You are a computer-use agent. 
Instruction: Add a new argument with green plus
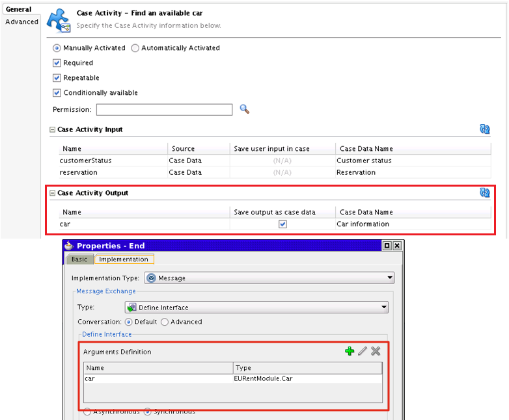pos(350,351)
